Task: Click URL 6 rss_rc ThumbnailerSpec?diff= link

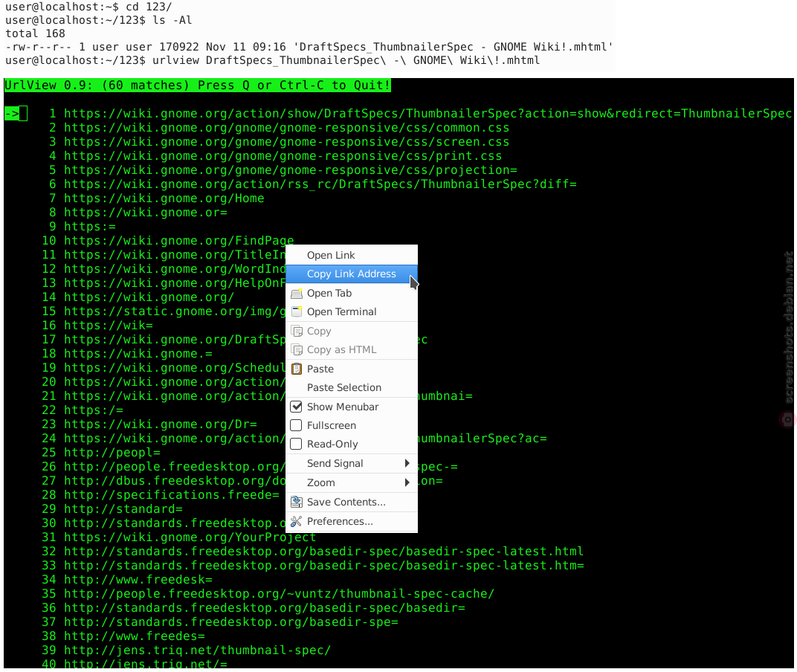Action: (320, 184)
